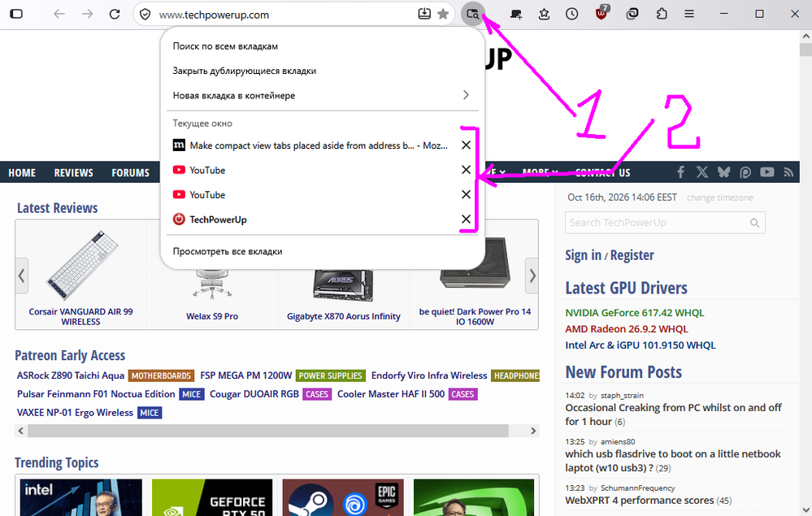The height and width of the screenshot is (516, 812).
Task: Toggle the Firefox sidebar button
Action: click(x=16, y=14)
